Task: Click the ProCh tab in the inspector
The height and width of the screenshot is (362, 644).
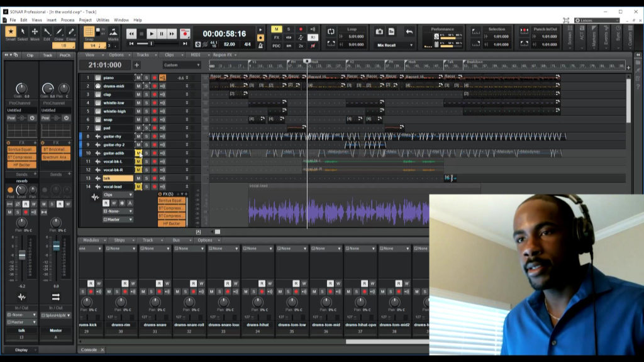Action: (65, 55)
